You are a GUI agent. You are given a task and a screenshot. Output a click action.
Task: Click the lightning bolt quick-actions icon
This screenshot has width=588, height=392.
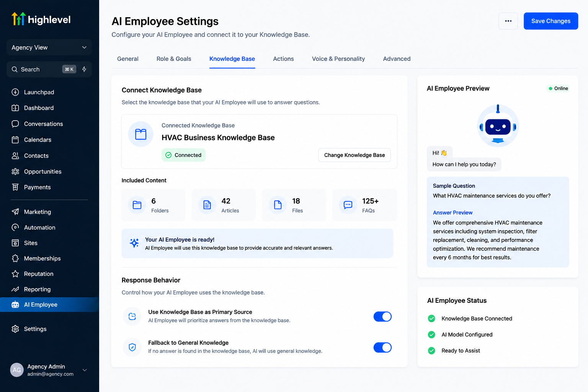click(x=84, y=69)
